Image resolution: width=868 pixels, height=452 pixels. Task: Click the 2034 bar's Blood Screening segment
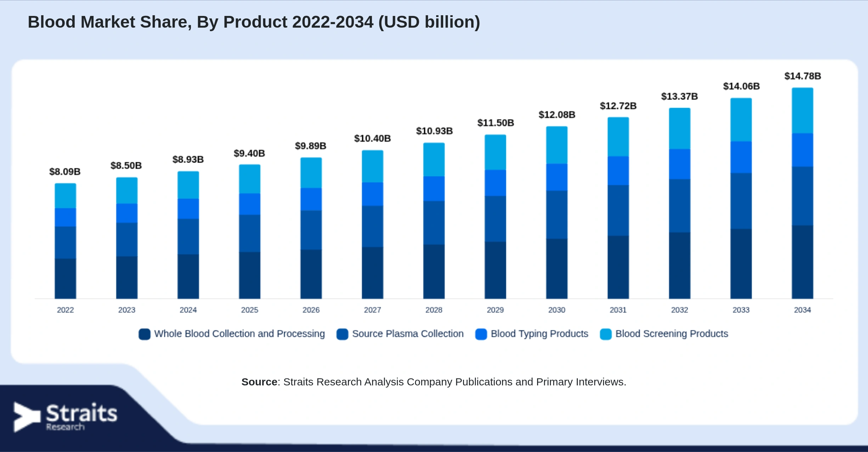click(x=802, y=111)
